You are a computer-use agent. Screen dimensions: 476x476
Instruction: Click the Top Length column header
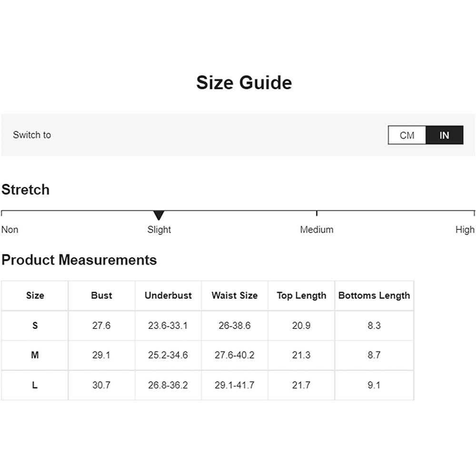point(301,296)
